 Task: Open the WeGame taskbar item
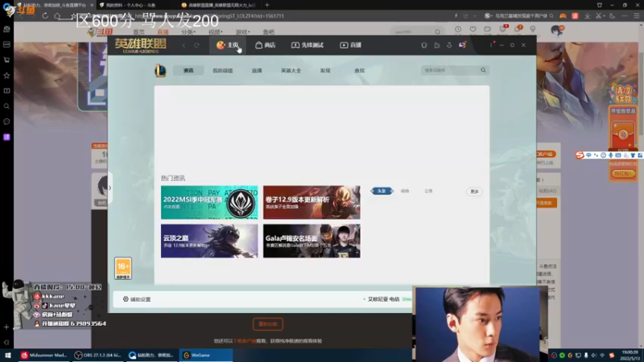[x=206, y=356]
